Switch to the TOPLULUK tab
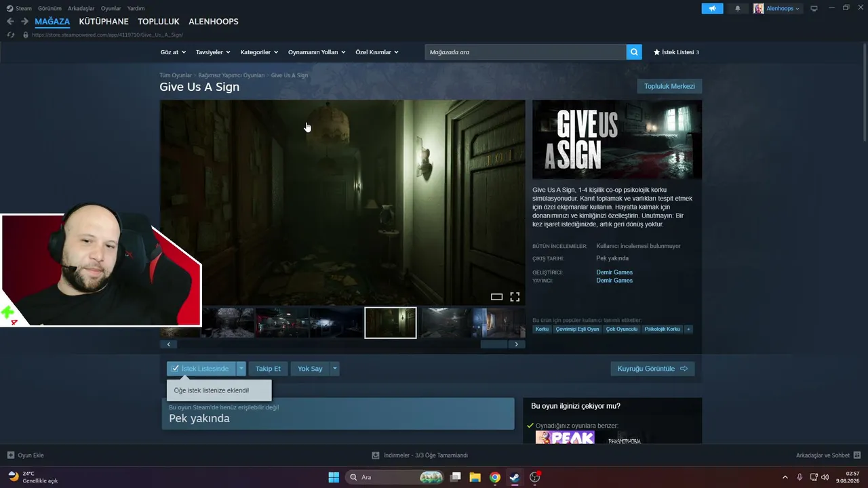 tap(159, 22)
